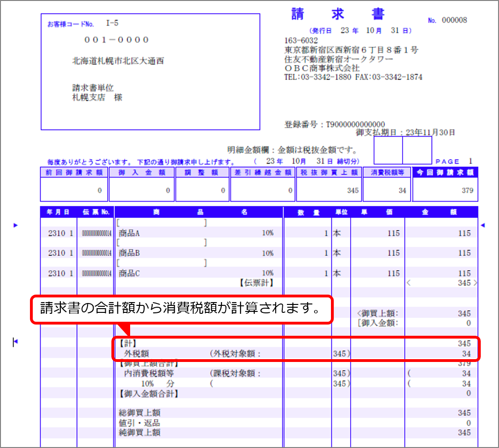Select the 商品A item name
499x448 pixels.
pyautogui.click(x=129, y=233)
